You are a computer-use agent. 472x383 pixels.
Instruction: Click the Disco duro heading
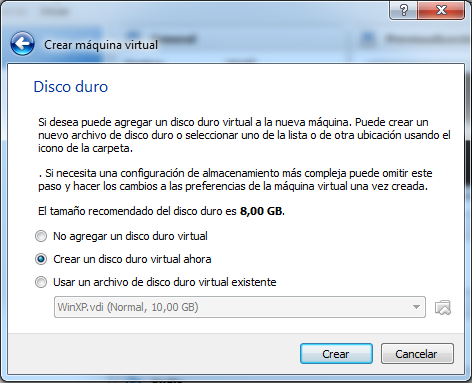71,87
